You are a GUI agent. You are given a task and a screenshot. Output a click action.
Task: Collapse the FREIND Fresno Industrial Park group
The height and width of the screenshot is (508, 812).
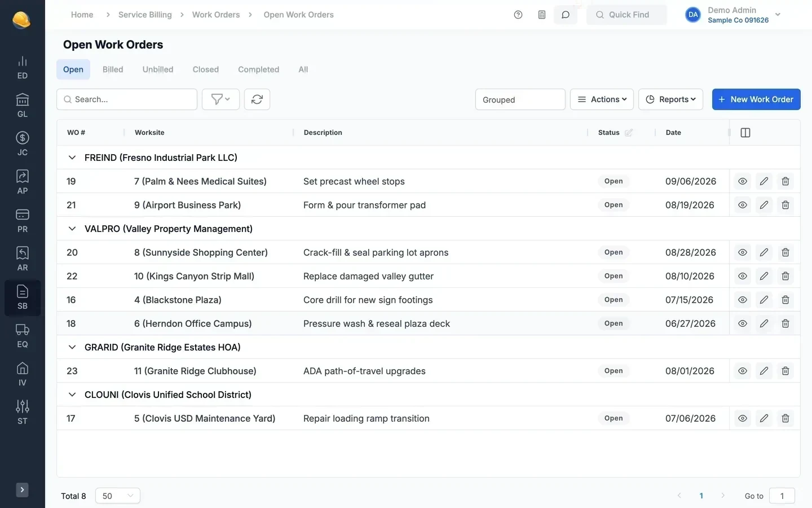coord(72,157)
